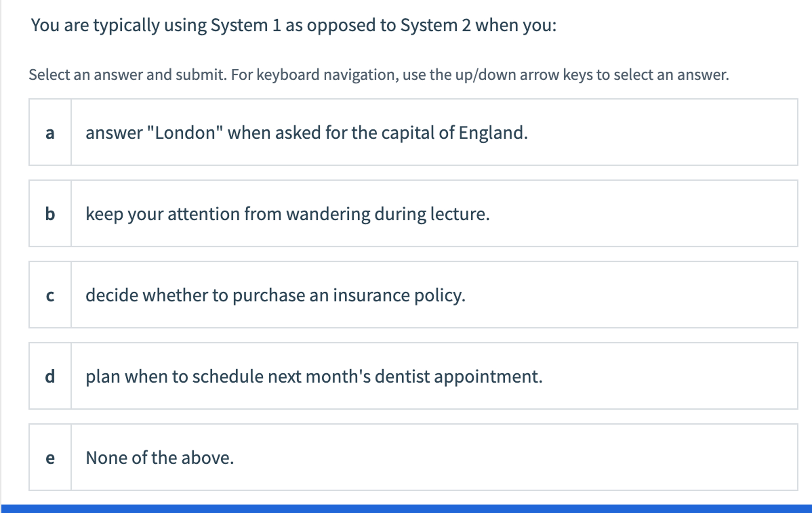The image size is (812, 513).
Task: Select answer option letter b
Action: 50,214
